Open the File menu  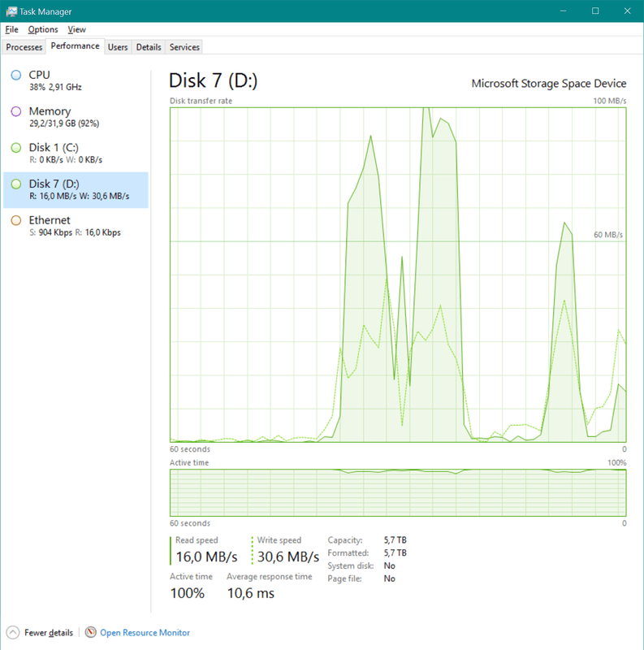(x=11, y=29)
